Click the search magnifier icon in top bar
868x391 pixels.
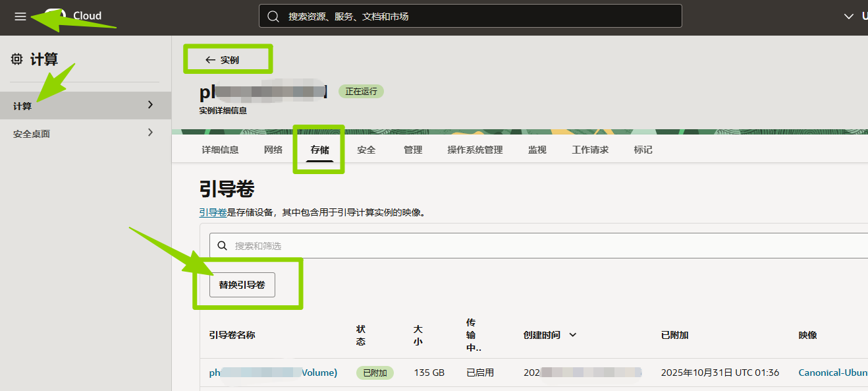[x=273, y=16]
